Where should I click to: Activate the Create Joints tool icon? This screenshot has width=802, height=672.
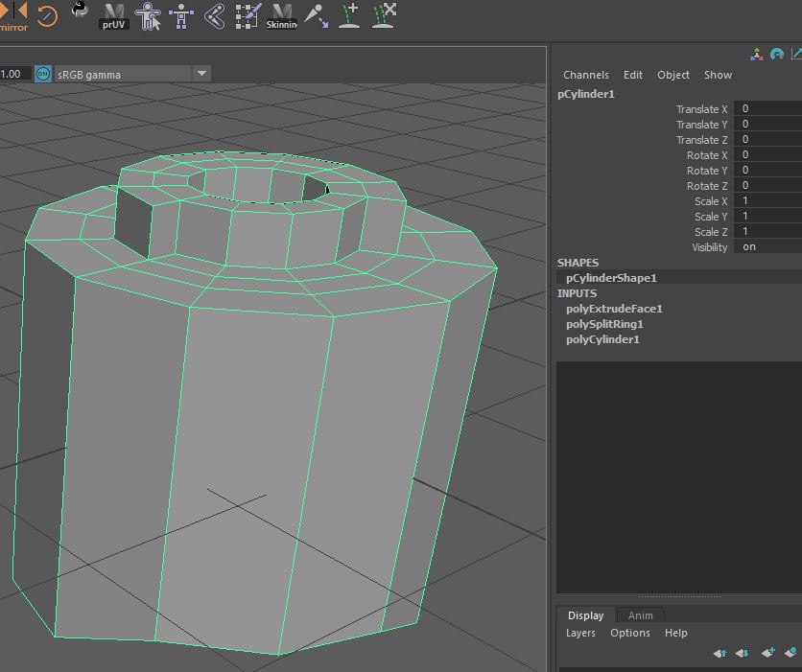215,15
